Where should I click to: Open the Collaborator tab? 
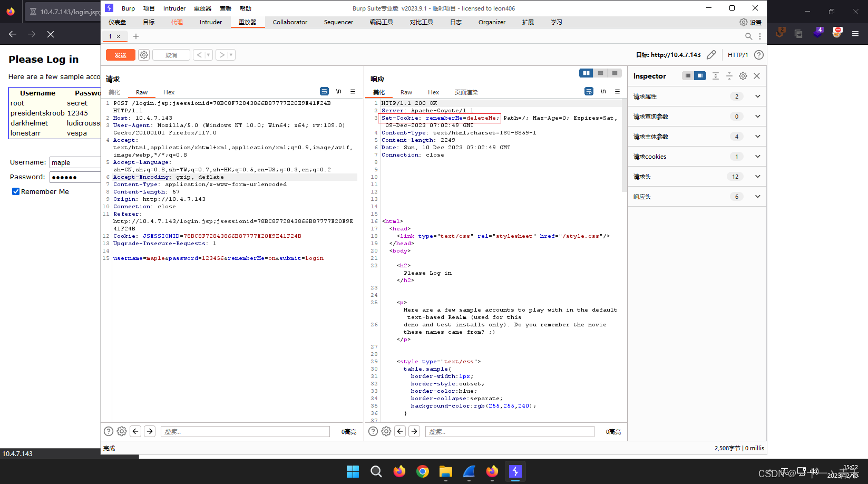click(x=290, y=22)
